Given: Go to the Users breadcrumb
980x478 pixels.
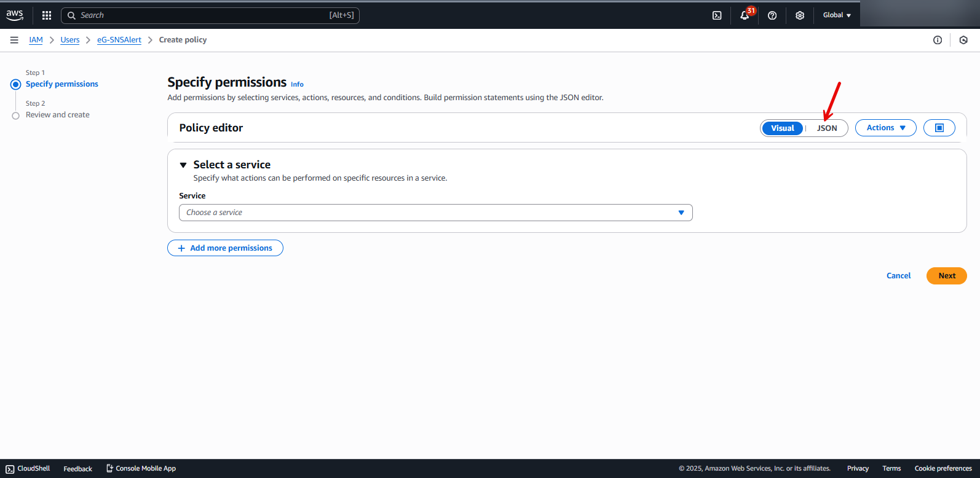Looking at the screenshot, I should coord(70,40).
